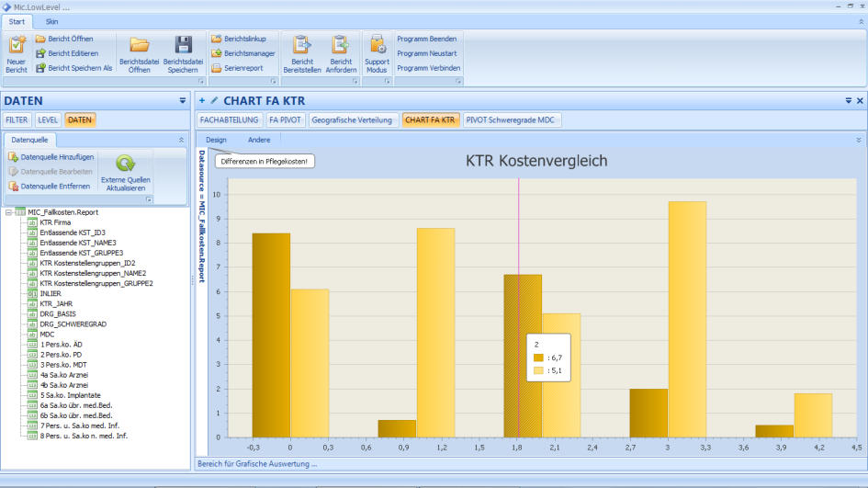
Task: Switch to the Skin ribbon tab
Action: [x=52, y=21]
